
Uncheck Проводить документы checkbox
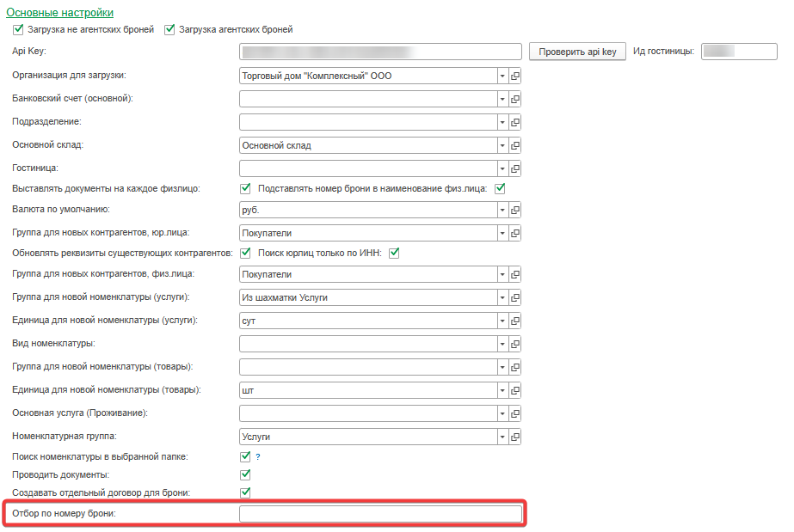tap(245, 474)
